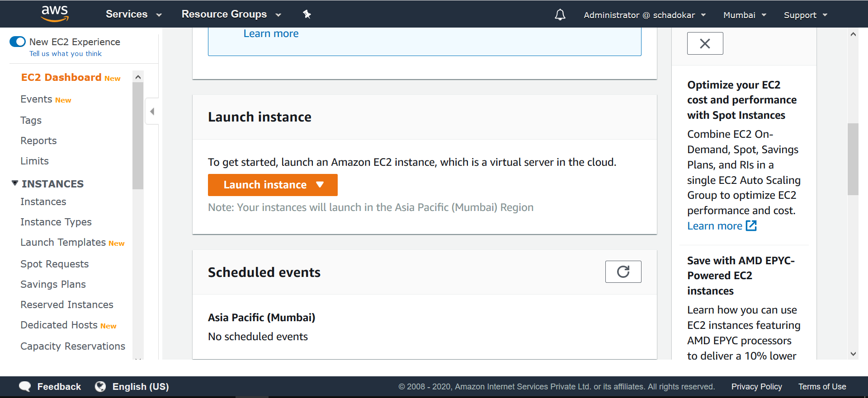Open the notifications bell

[560, 15]
